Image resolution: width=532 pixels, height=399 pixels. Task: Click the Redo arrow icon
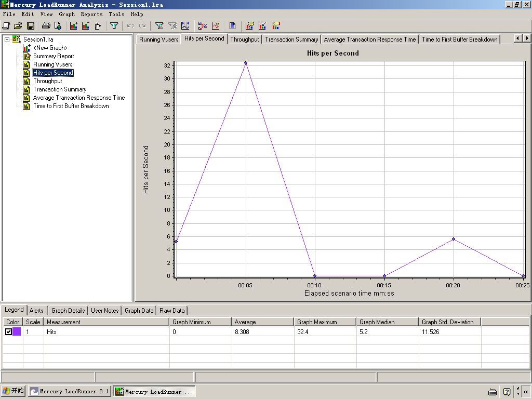point(142,26)
